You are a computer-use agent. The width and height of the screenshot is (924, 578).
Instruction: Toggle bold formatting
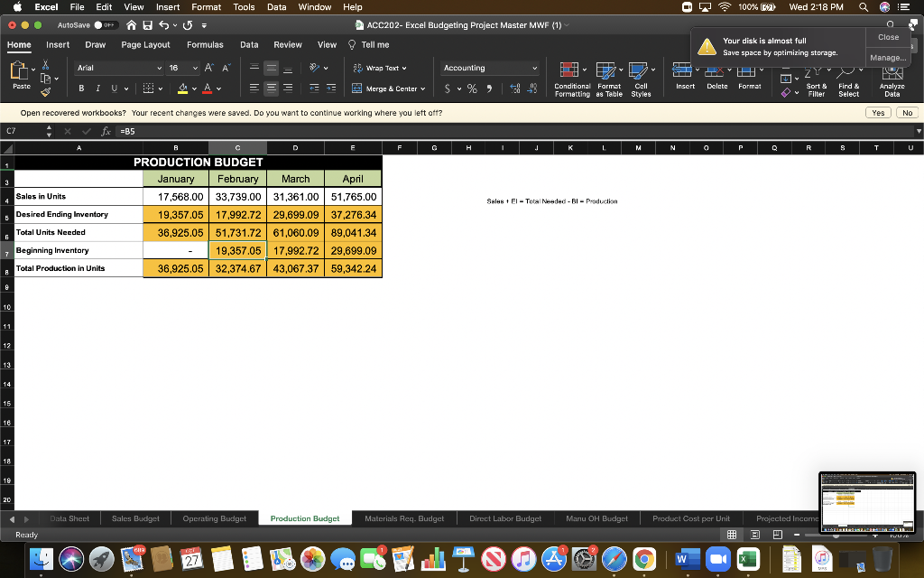(x=81, y=89)
